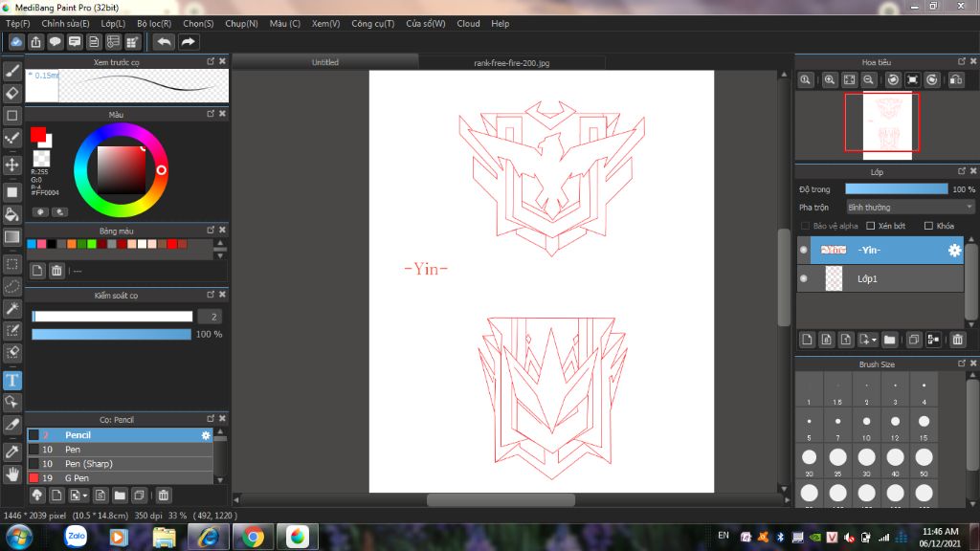Expand add-brush dropdown arrow in brush panel
The width and height of the screenshot is (980, 551).
[x=85, y=496]
